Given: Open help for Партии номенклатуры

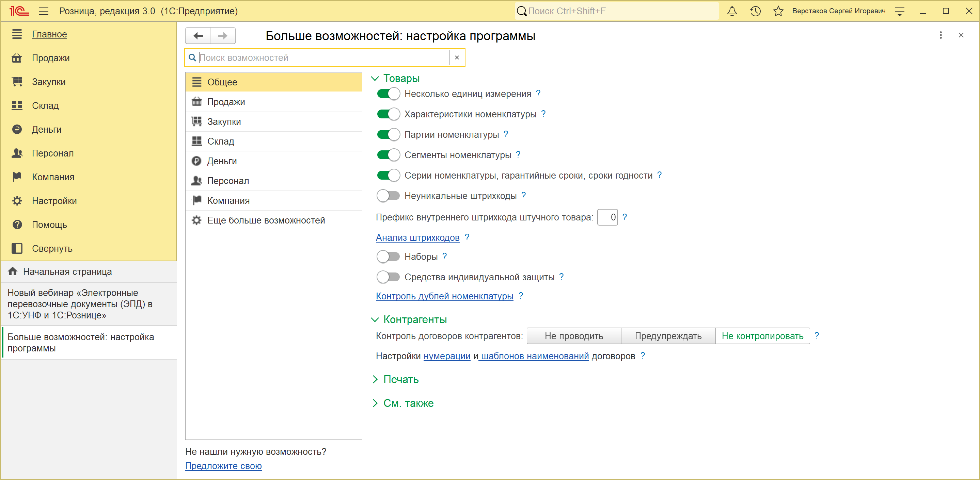Looking at the screenshot, I should 506,134.
